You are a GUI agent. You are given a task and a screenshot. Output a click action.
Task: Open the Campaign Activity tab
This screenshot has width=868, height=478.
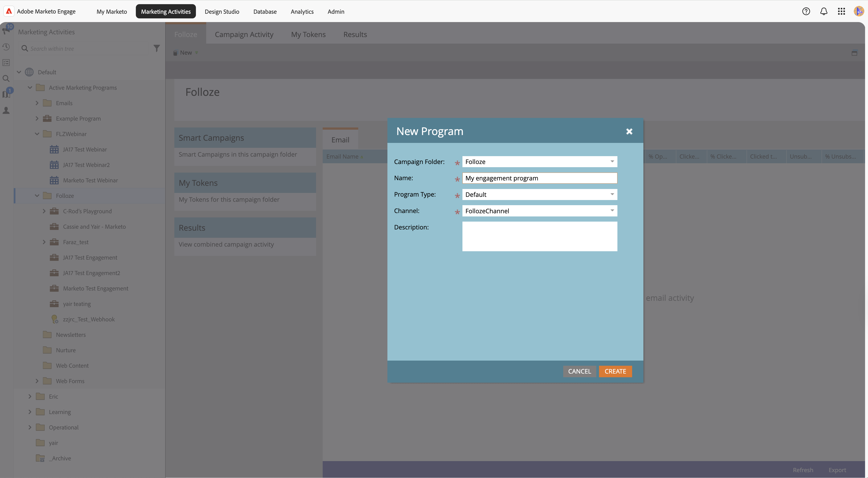coord(244,34)
